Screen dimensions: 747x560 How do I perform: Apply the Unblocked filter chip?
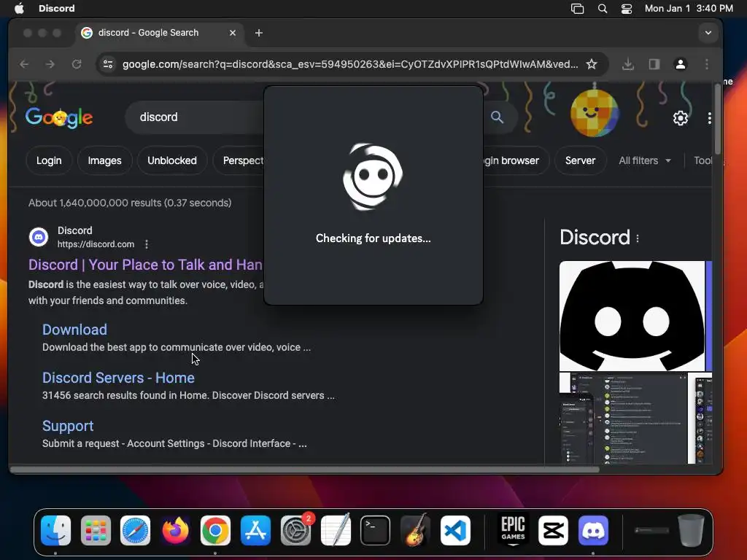pos(172,160)
